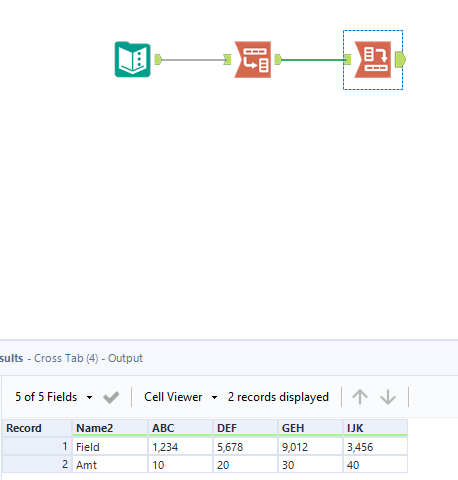Click the Cross Tab tool input anchor
This screenshot has height=480, width=458.
347,60
